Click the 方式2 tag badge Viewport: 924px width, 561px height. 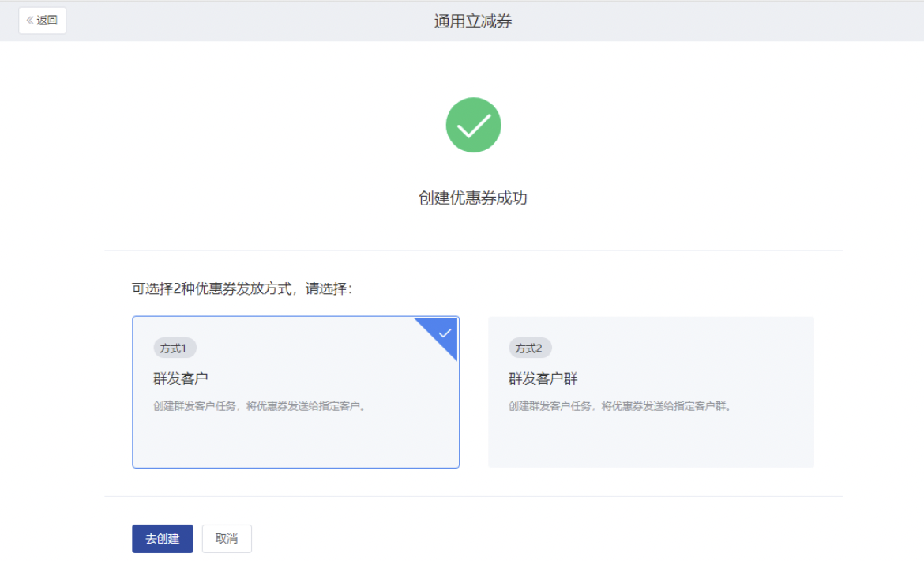point(530,348)
